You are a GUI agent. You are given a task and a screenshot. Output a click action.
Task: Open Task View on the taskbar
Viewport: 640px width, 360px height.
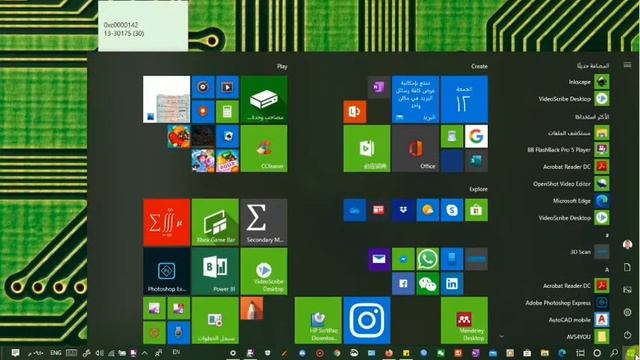[x=580, y=353]
